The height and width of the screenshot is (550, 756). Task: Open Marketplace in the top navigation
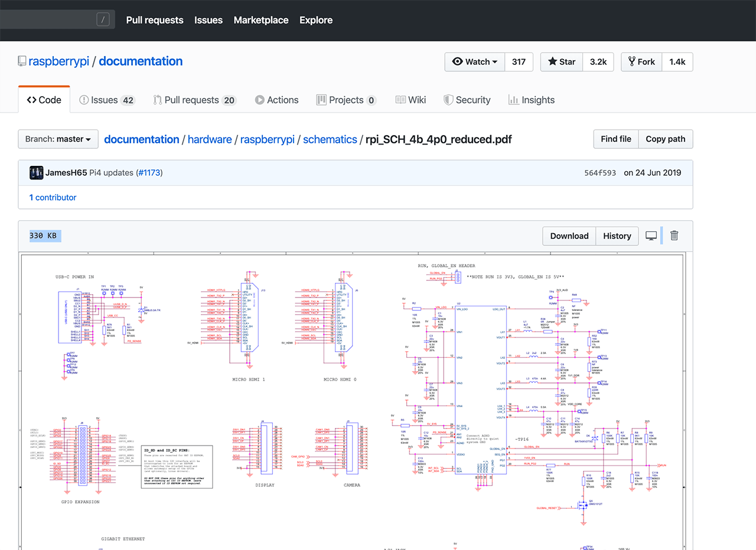261,20
